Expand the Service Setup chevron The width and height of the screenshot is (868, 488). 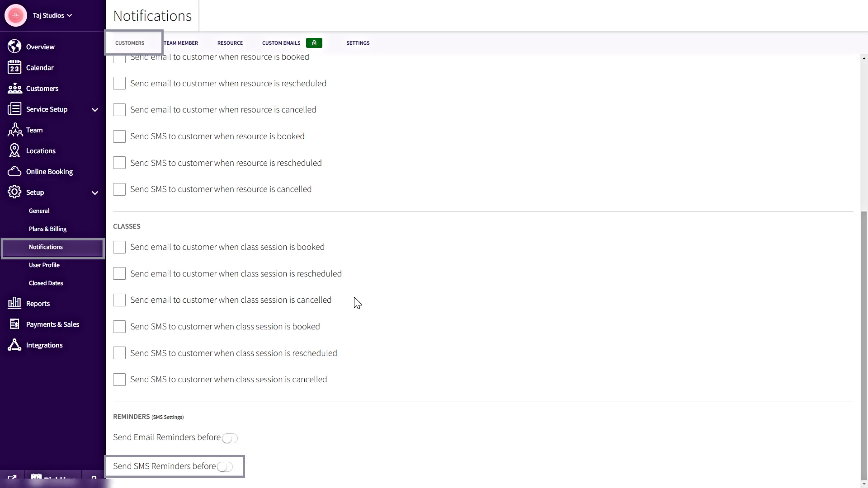(x=95, y=109)
